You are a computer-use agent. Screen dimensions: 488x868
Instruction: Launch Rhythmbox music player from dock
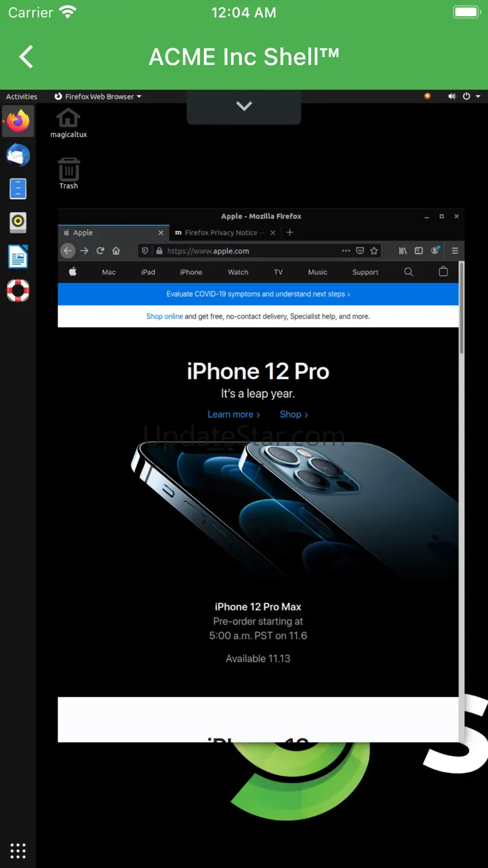[x=18, y=222]
